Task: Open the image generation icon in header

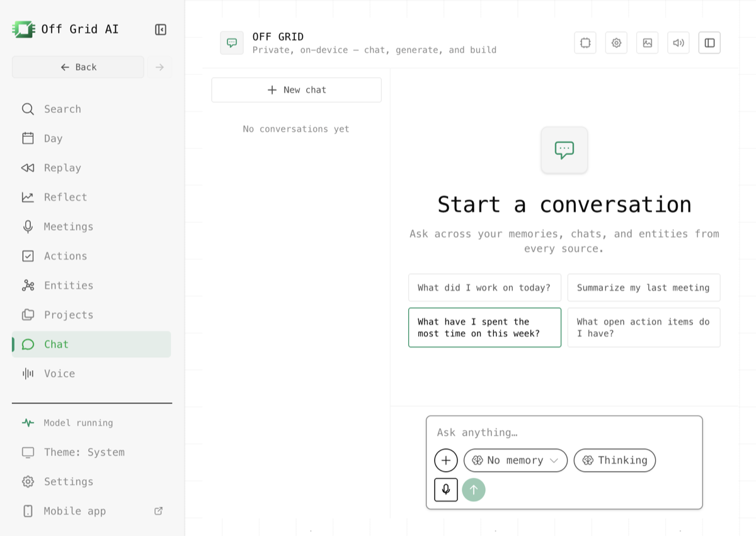Action: point(647,43)
